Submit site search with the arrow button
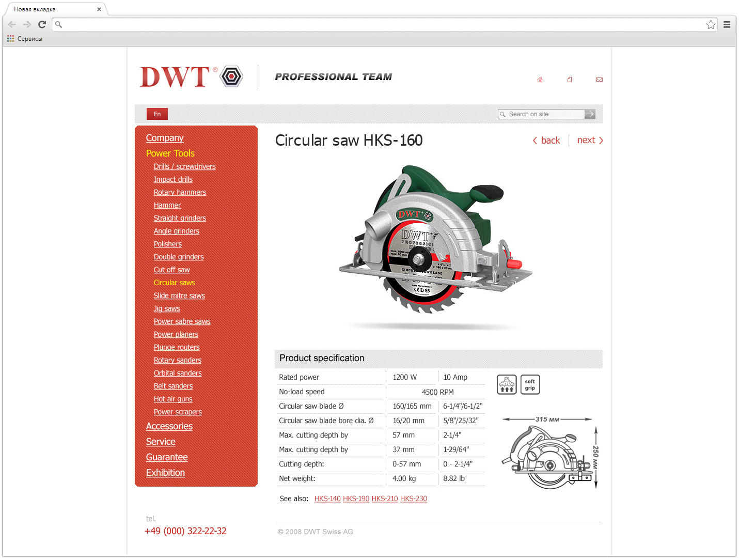This screenshot has height=560, width=739. tap(590, 114)
